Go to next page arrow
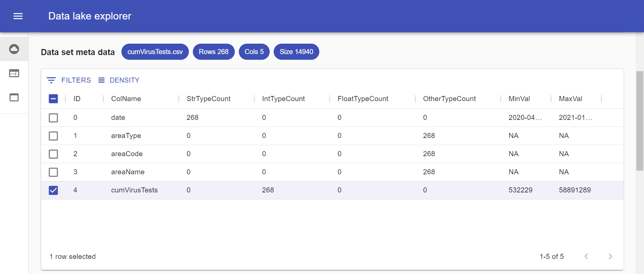Viewport: 644px width, 274px height. click(610, 257)
